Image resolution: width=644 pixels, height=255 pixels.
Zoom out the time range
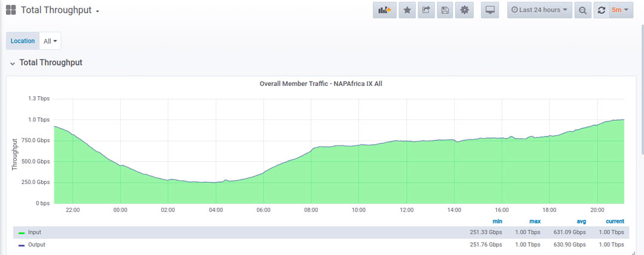tap(582, 10)
